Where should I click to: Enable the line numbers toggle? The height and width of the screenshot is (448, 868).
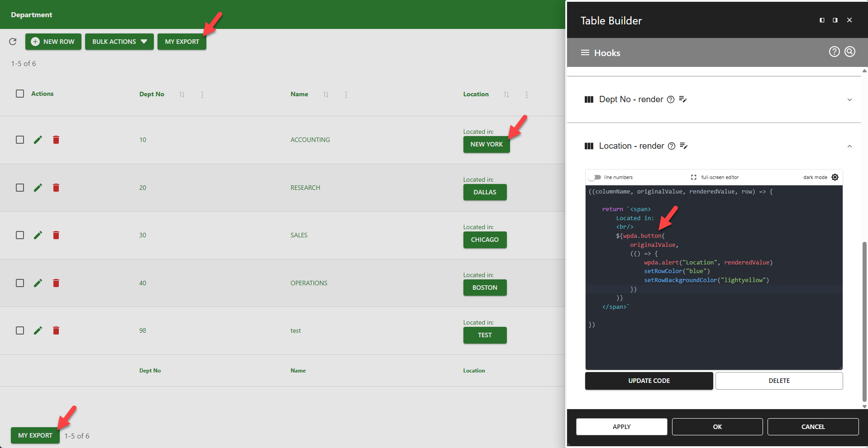595,177
